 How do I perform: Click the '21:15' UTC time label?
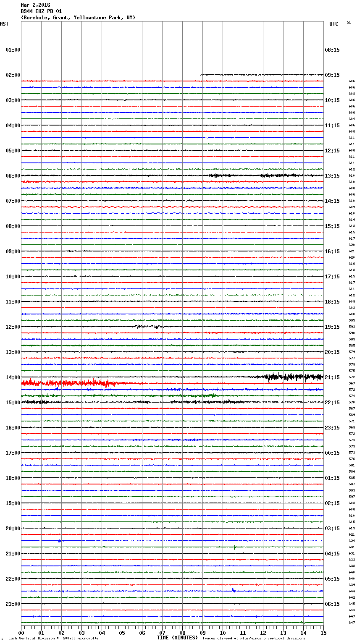click(x=332, y=377)
